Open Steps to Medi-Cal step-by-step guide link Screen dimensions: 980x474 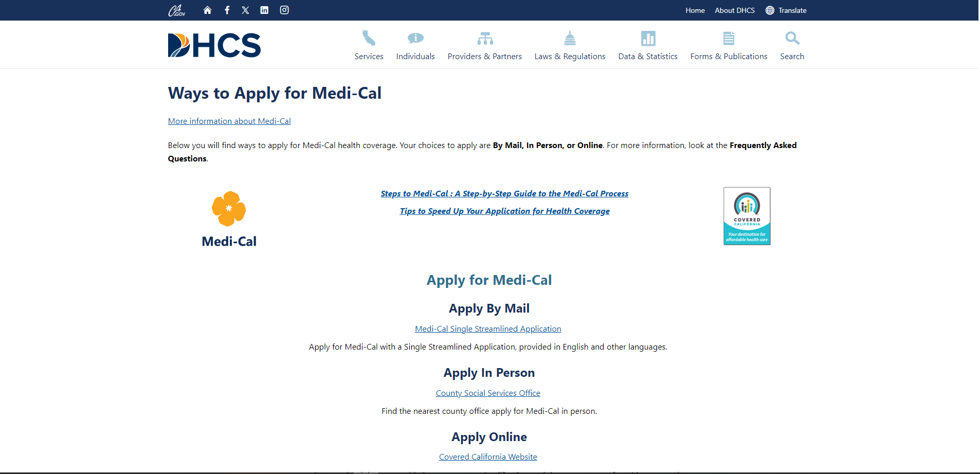tap(504, 194)
